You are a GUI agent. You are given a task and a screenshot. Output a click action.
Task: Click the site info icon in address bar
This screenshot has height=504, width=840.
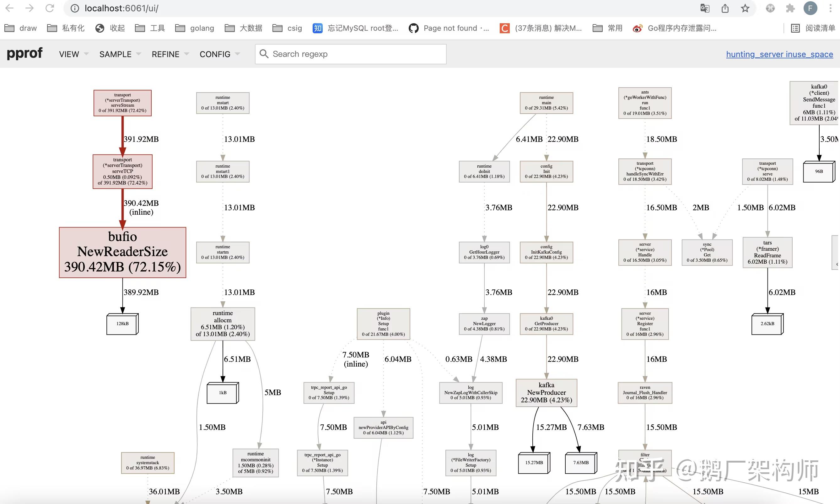coord(75,8)
